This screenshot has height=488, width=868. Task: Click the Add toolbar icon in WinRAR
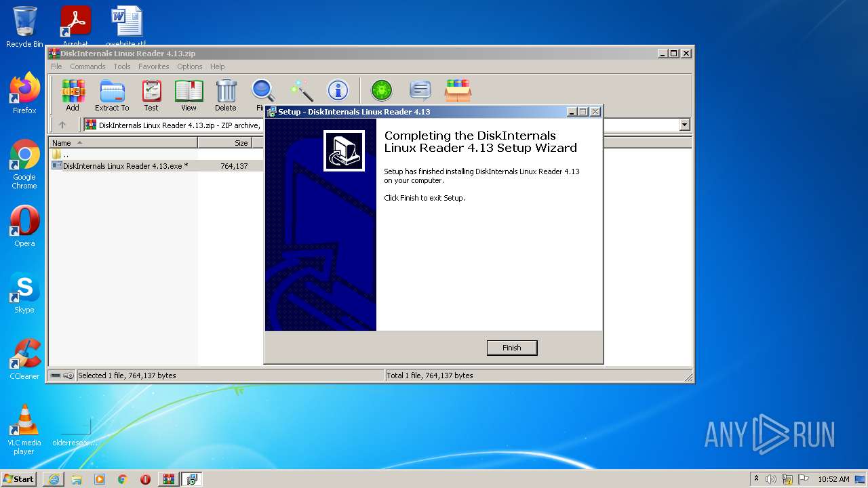[x=73, y=95]
